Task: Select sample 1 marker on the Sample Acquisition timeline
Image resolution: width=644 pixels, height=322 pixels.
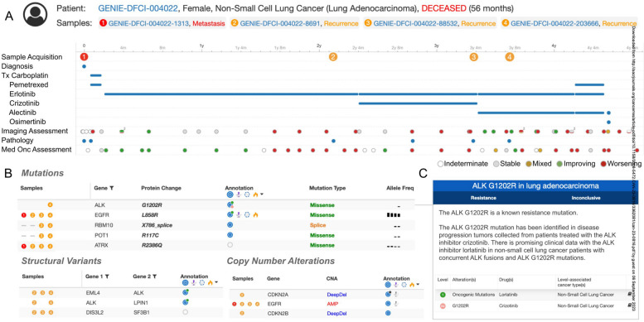Action: [x=85, y=56]
